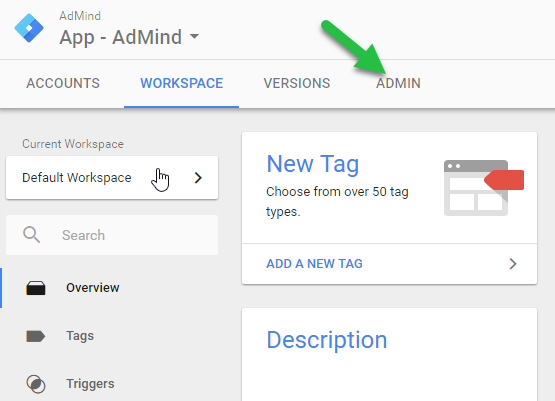
Task: Click the Google Tag Manager logo
Action: 29,28
